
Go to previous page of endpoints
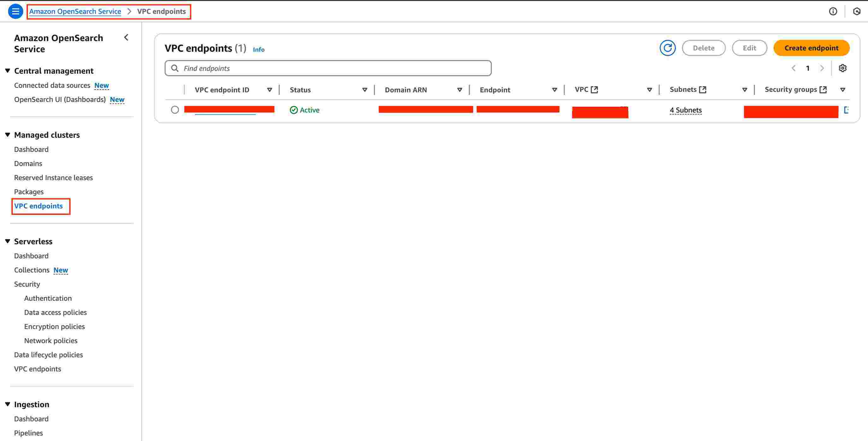pyautogui.click(x=794, y=68)
